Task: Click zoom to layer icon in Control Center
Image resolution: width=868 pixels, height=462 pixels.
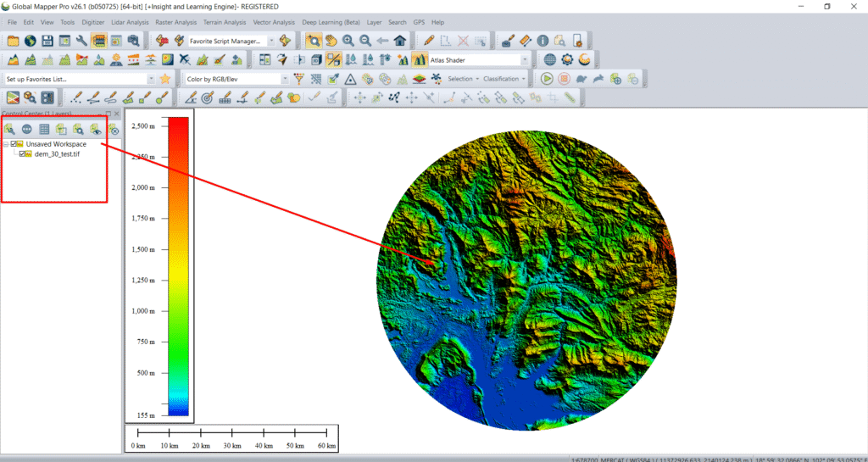Action: [x=79, y=130]
